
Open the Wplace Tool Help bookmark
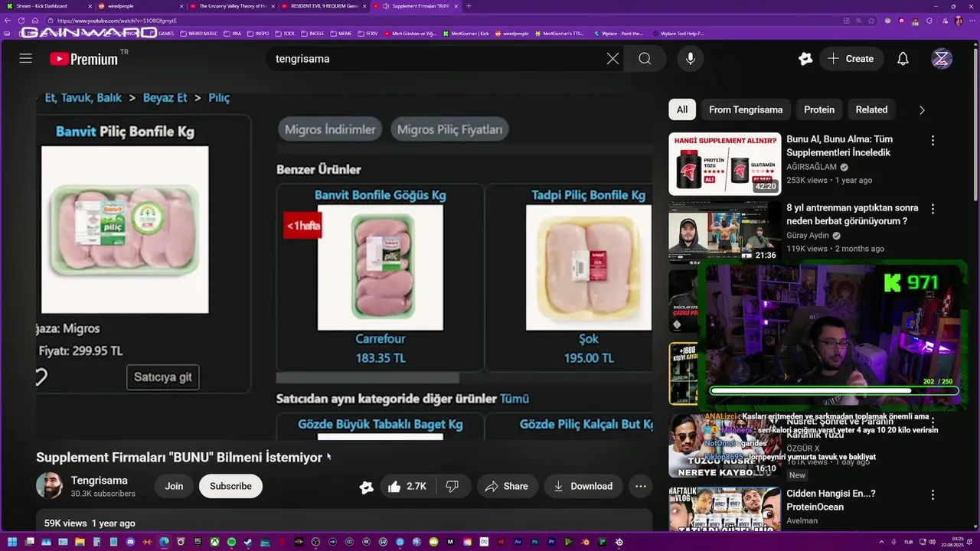678,34
